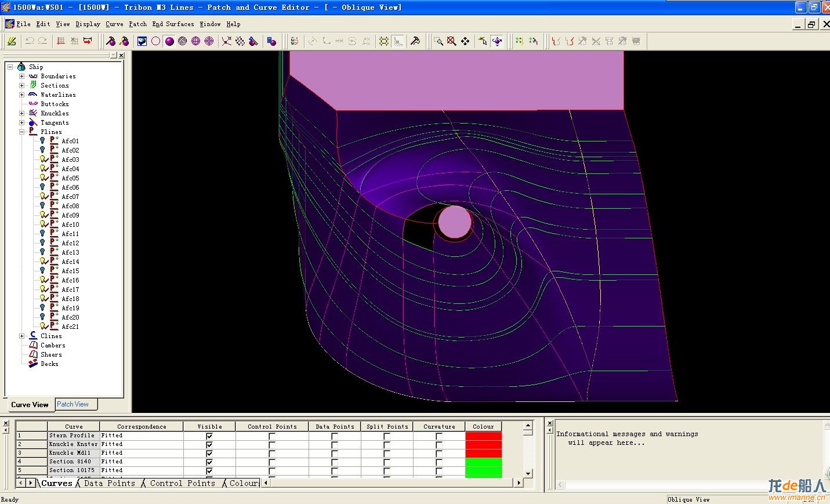This screenshot has width=830, height=504.
Task: Click the sheet tab scroll left arrow
Action: click(x=21, y=483)
